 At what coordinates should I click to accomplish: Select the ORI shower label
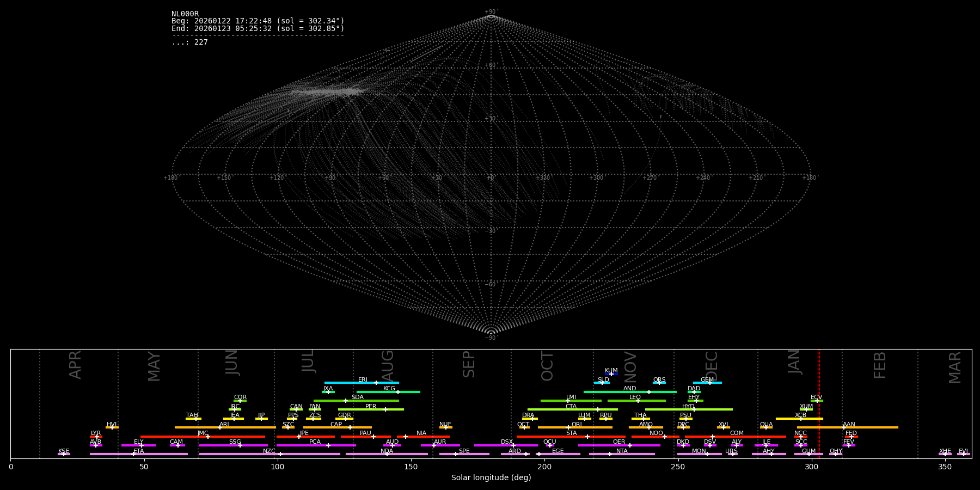577,425
